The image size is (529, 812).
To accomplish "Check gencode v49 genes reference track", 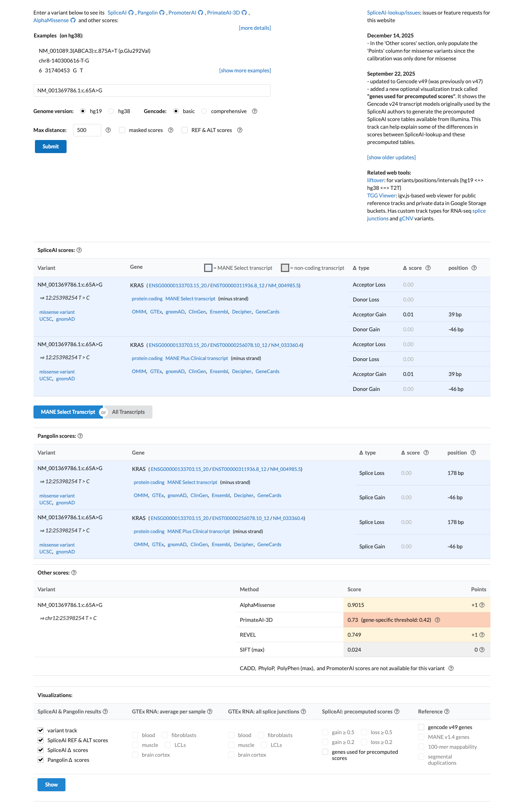I will 421,727.
